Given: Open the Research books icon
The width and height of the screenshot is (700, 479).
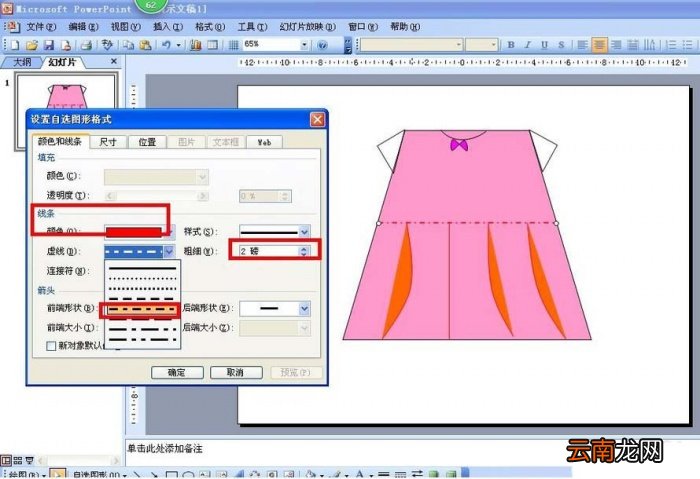Looking at the screenshot, I should pyautogui.click(x=196, y=45).
